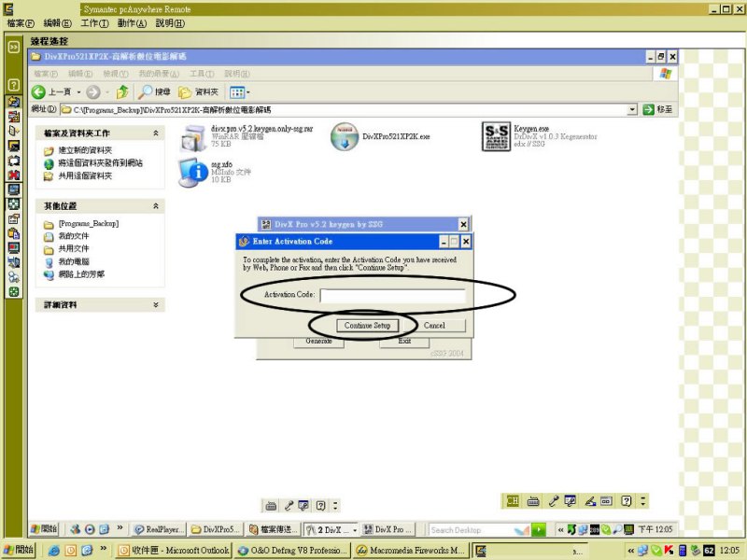Open the Views button dropdown arrow
Screen dimensions: 747x560
[248, 92]
